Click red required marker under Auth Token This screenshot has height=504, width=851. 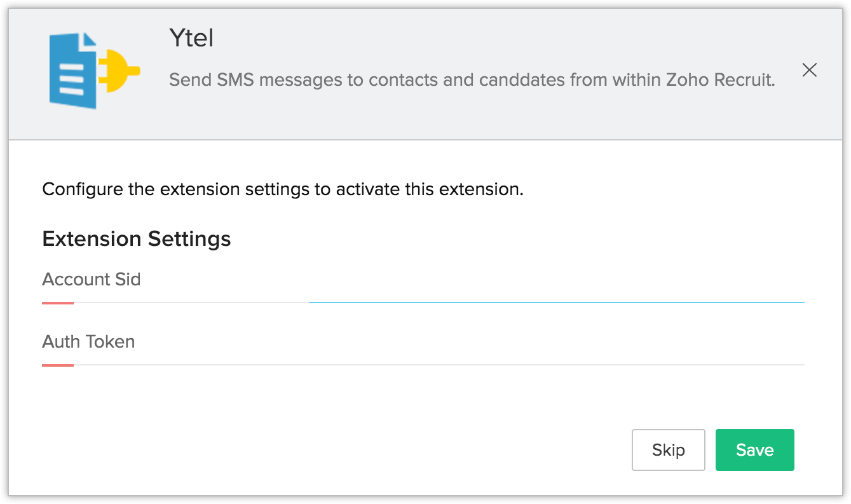tap(58, 365)
